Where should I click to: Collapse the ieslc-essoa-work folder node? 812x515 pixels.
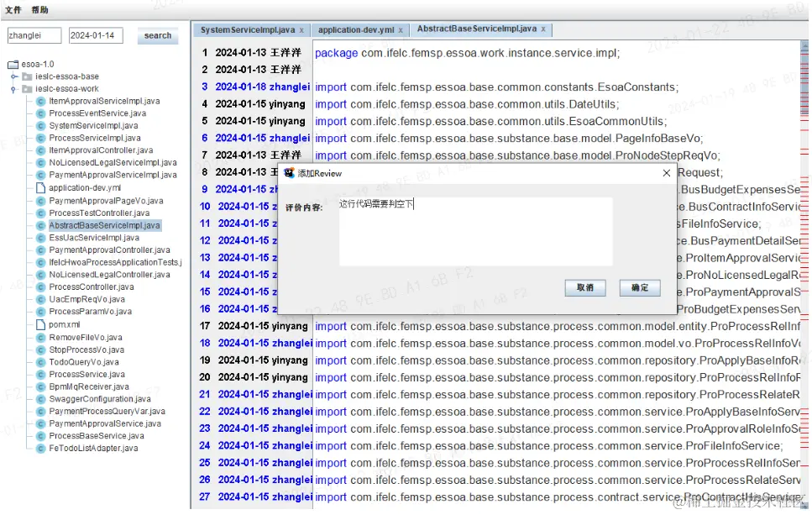tap(14, 89)
